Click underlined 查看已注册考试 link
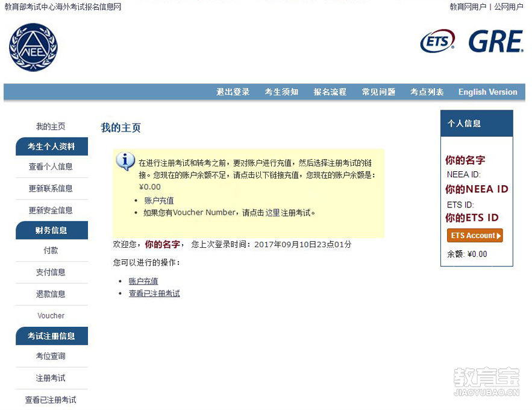Viewport: 532px width, 410px height. pos(154,294)
